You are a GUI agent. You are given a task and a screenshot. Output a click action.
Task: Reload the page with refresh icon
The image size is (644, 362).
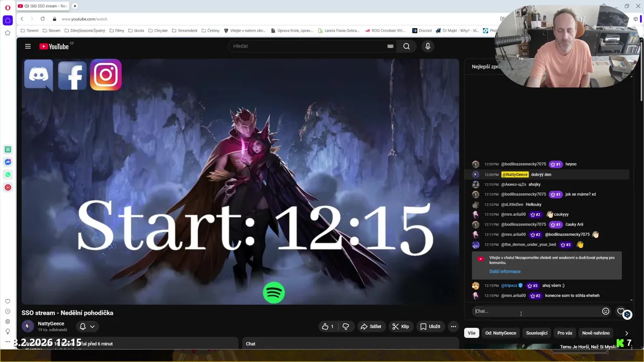coord(42,19)
